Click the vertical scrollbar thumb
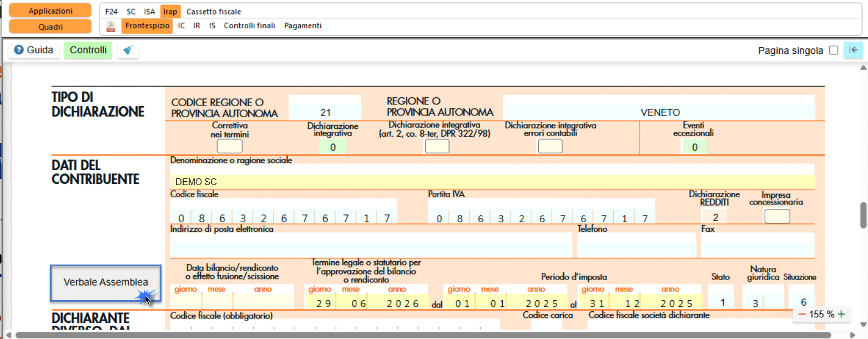 pyautogui.click(x=863, y=215)
